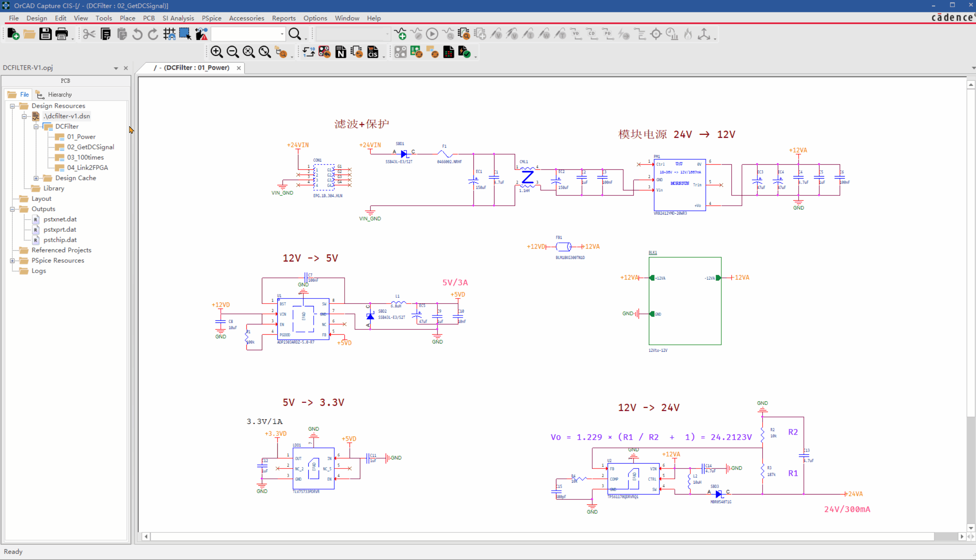Select the pstxnet.dat output file

[x=60, y=219]
